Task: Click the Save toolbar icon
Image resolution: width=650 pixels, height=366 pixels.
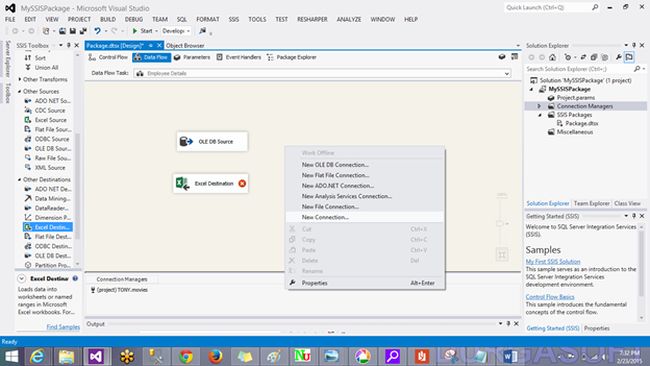Action: click(x=73, y=31)
